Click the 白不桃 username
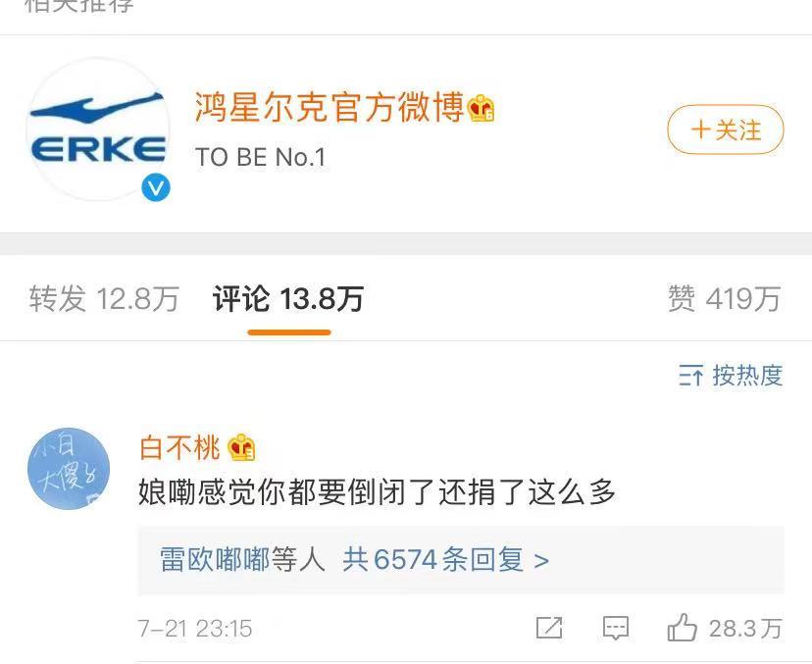 [179, 448]
